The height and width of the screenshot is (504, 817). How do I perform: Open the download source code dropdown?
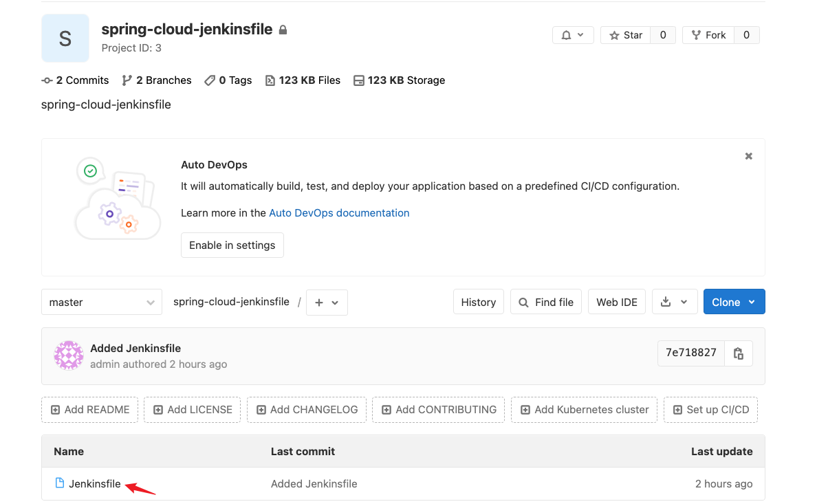(675, 303)
